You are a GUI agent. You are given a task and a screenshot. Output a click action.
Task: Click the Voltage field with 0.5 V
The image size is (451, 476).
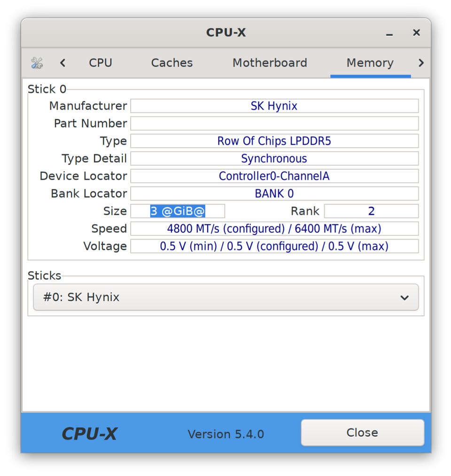274,246
